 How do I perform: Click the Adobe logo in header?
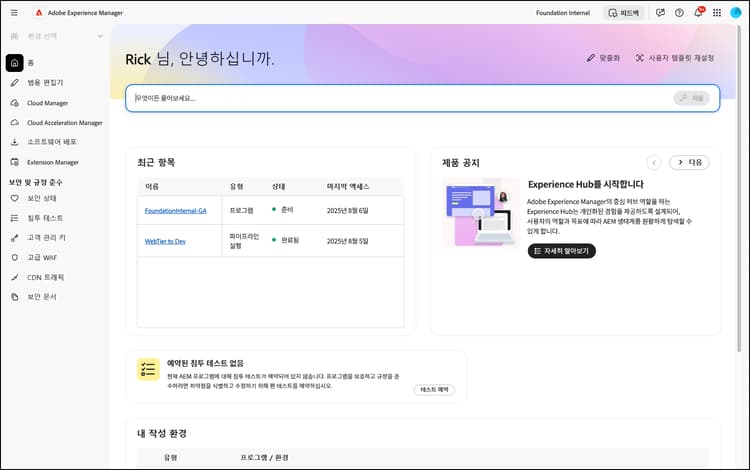[x=39, y=13]
